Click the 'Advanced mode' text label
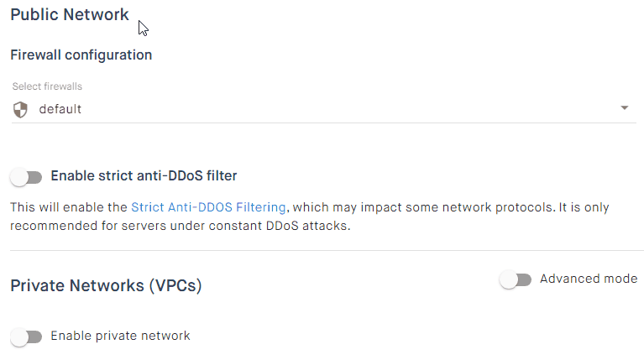This screenshot has height=360, width=644. coord(589,279)
